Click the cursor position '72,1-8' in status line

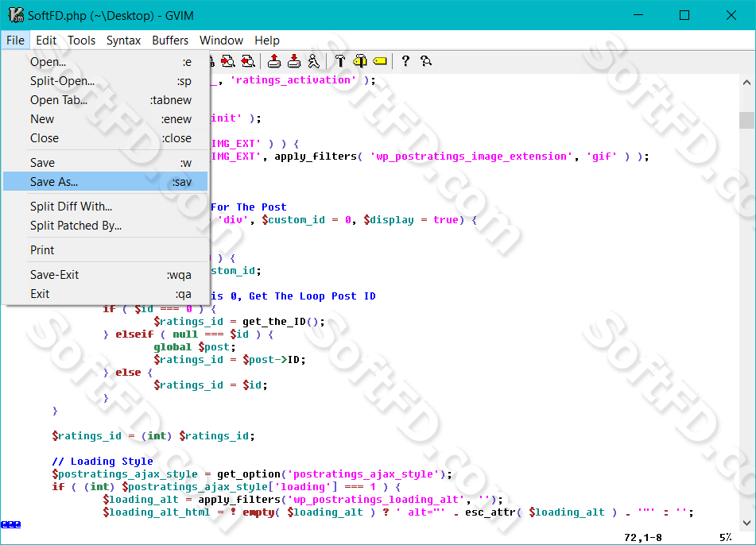point(642,537)
